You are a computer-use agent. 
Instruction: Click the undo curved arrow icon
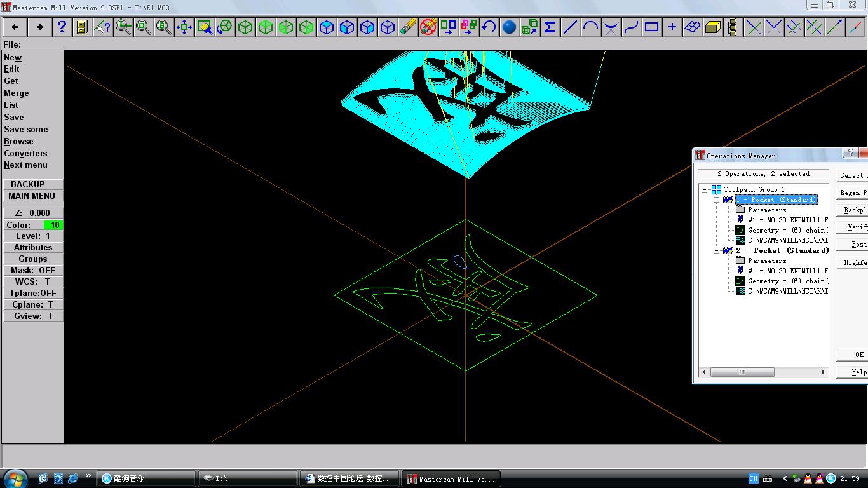click(x=489, y=27)
